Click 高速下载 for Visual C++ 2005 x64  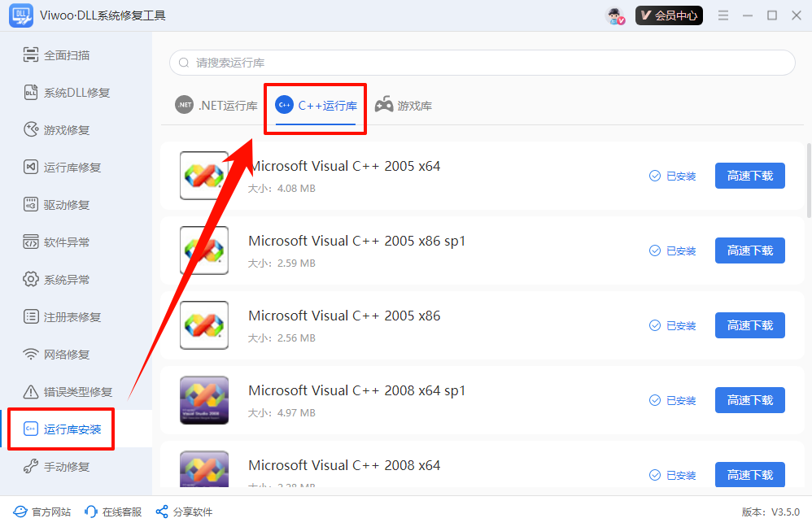click(749, 176)
